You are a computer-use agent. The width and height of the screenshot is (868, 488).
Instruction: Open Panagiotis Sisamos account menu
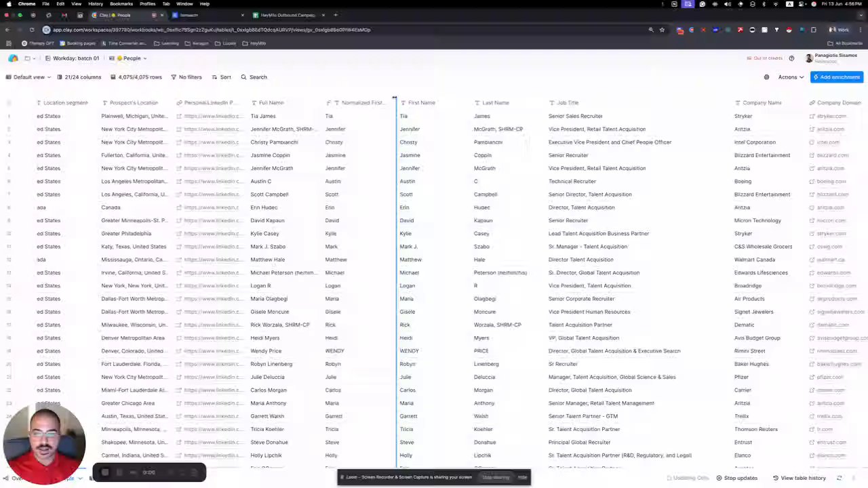coord(832,58)
